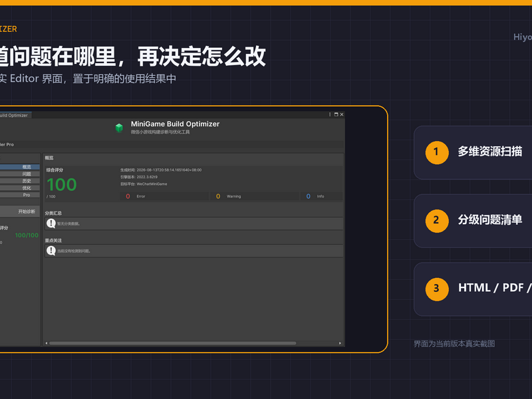The height and width of the screenshot is (399, 532).
Task: Click the MiniGame Build Optimizer title text
Action: pos(175,124)
